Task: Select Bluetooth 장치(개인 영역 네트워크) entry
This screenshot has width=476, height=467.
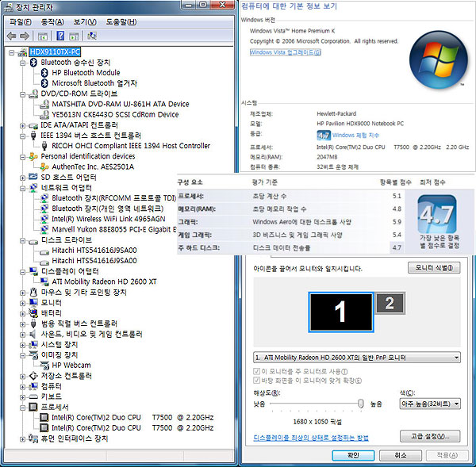Action: click(107, 209)
